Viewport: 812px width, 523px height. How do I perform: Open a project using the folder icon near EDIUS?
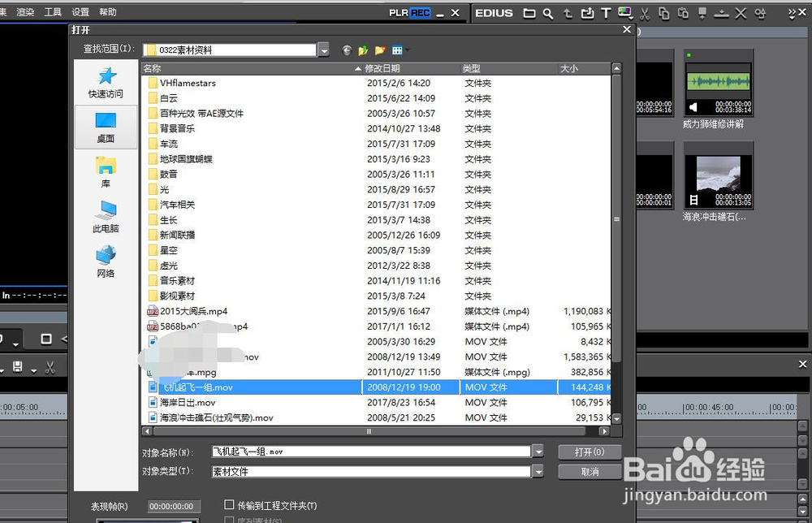(x=529, y=13)
